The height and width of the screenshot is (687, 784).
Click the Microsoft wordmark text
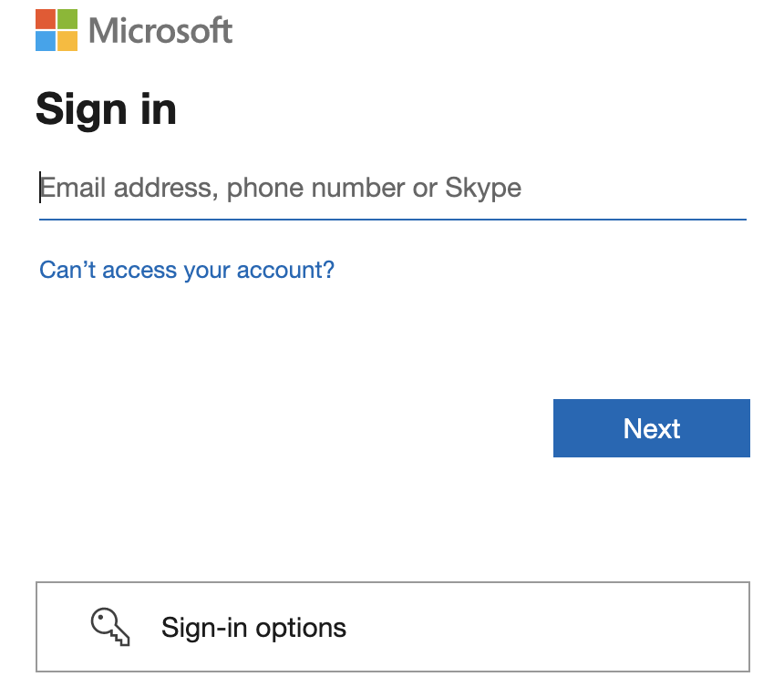(x=161, y=31)
